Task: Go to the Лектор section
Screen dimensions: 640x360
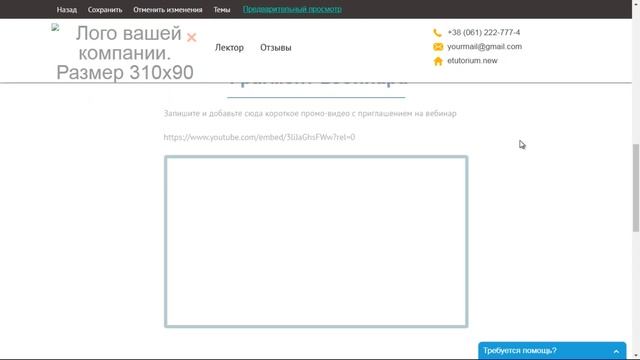Action: tap(229, 47)
